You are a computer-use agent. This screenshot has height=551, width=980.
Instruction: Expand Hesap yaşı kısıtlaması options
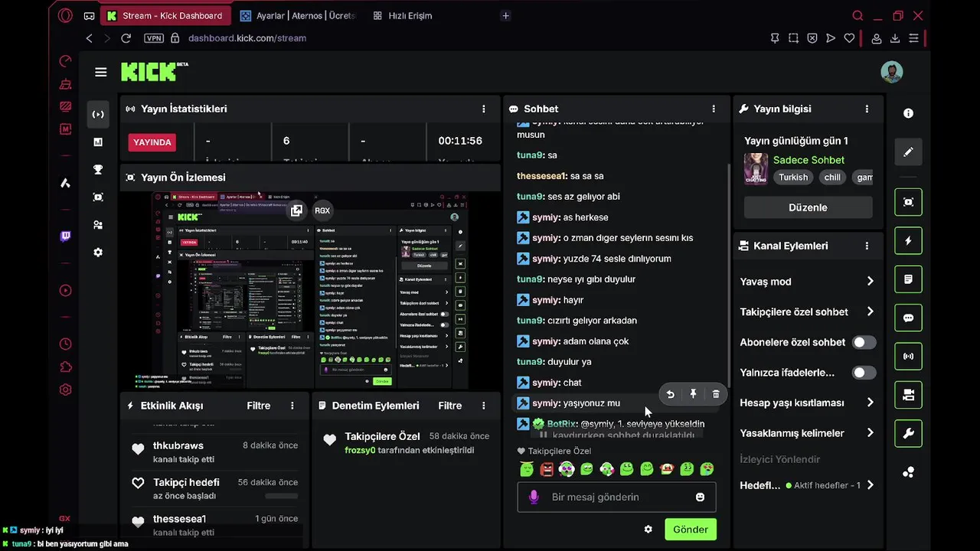point(807,403)
